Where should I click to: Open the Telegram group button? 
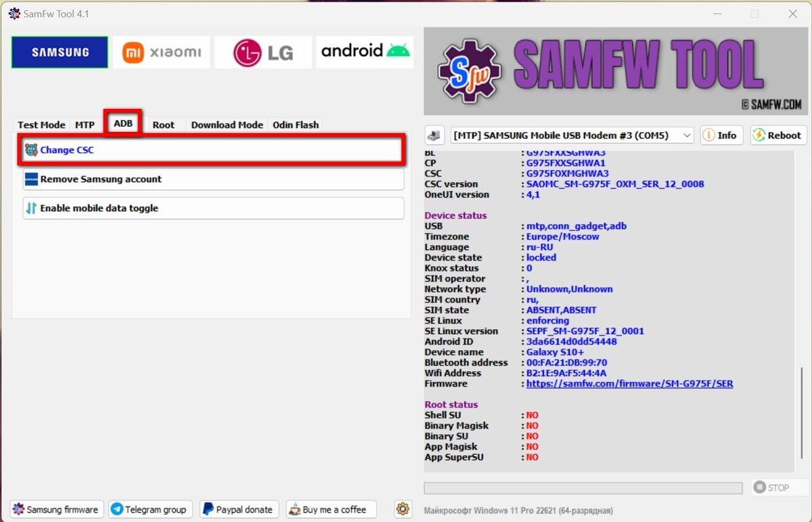pyautogui.click(x=151, y=509)
